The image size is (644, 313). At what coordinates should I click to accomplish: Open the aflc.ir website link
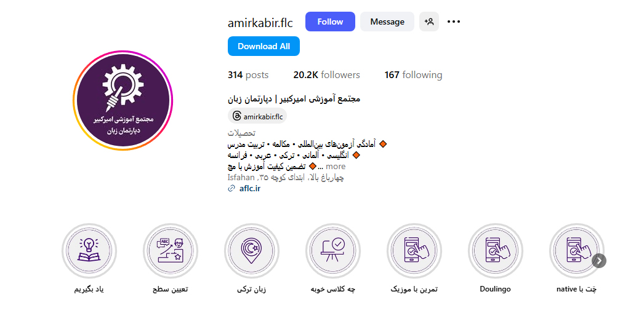[250, 189]
